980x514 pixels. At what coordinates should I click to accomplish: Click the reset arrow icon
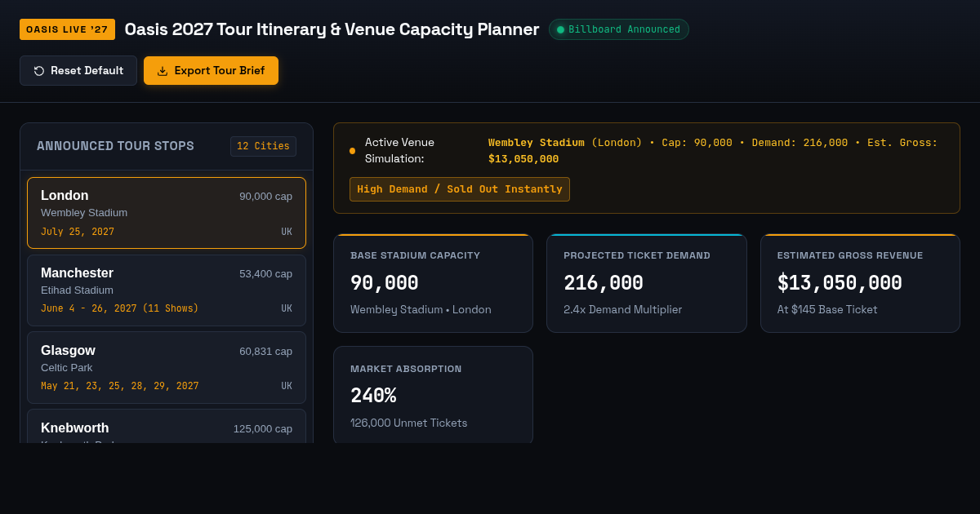[39, 71]
